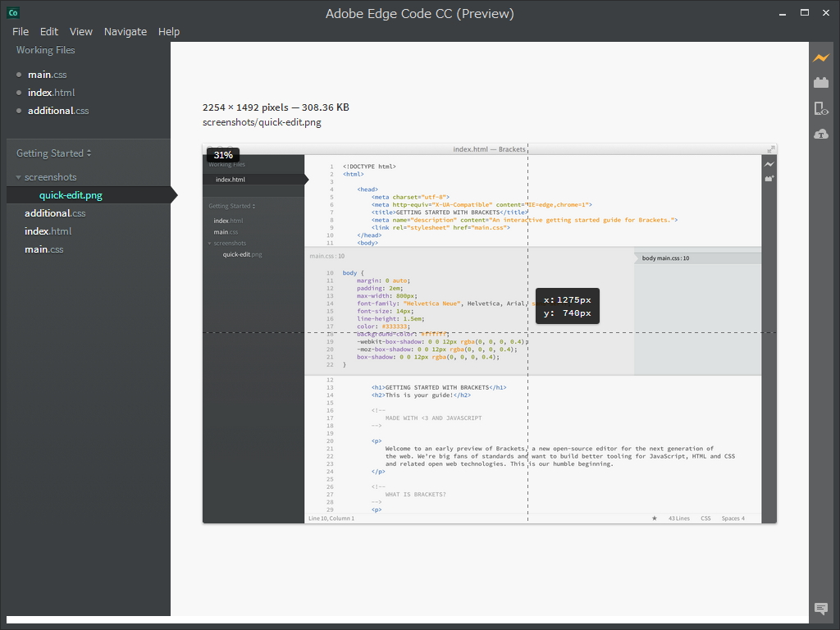Screen dimensions: 840x630
Task: Open the Help menu
Action: click(x=169, y=31)
